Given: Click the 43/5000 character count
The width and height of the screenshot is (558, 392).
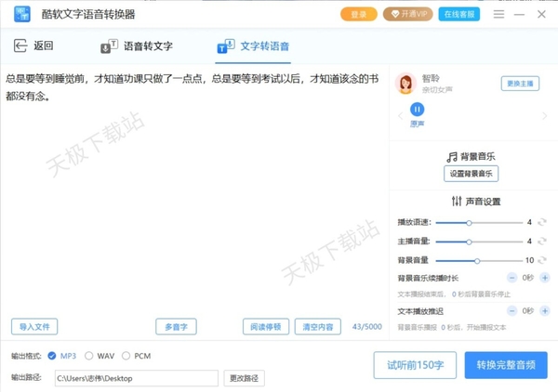Looking at the screenshot, I should coord(367,327).
